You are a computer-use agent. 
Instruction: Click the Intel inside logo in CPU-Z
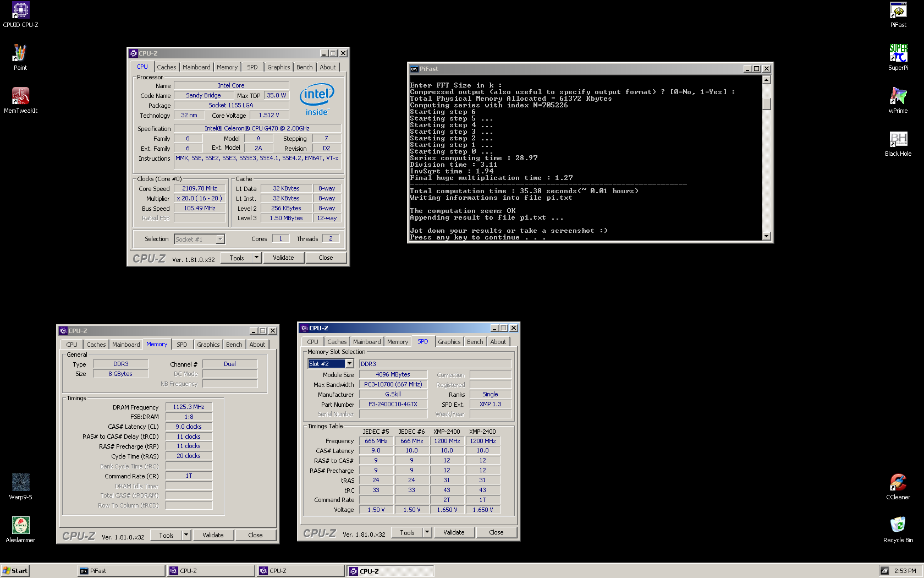coord(317,100)
